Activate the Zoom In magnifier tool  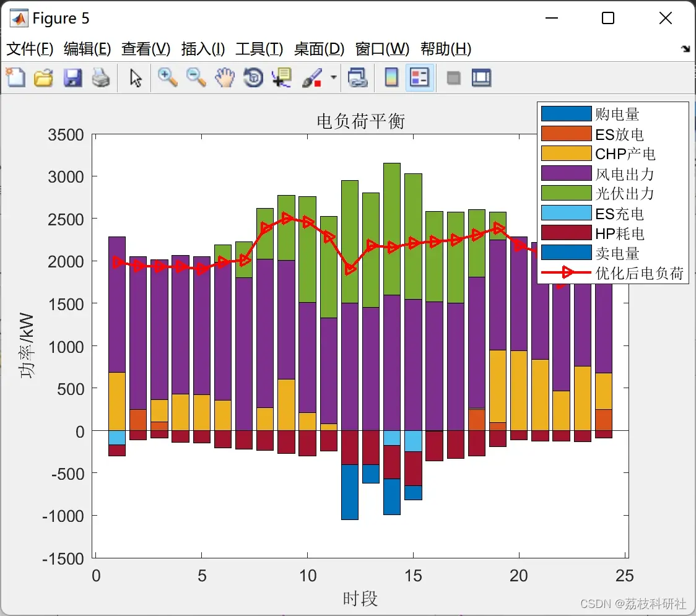coord(167,77)
